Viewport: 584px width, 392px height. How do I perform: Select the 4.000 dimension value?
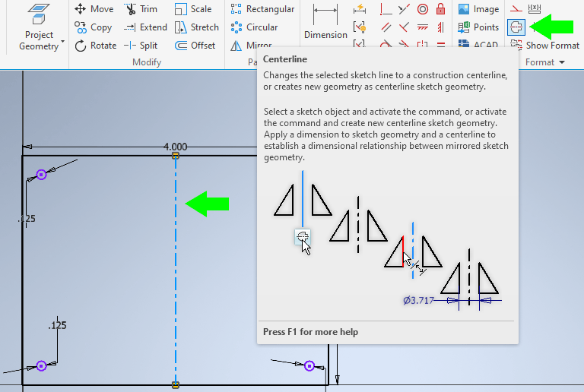click(x=175, y=147)
